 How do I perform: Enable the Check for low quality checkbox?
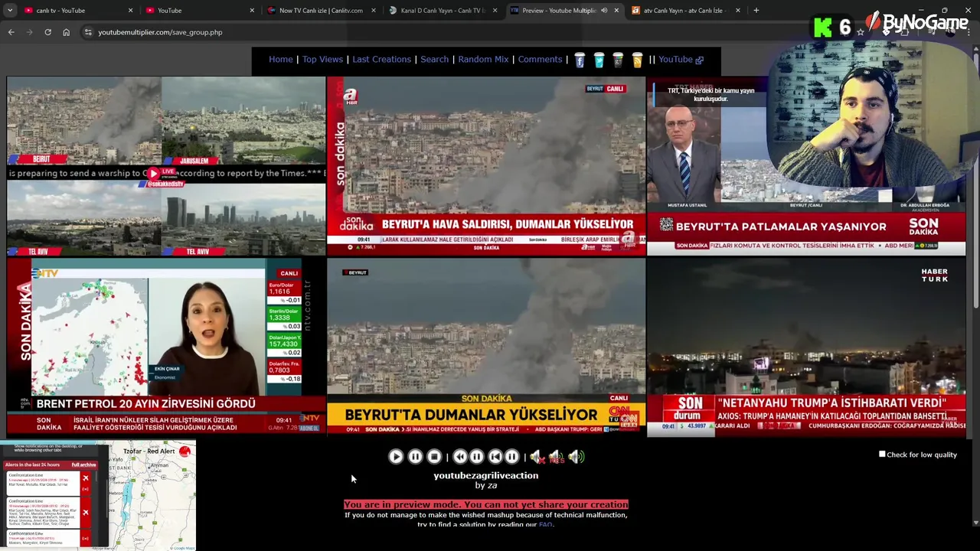tap(882, 455)
